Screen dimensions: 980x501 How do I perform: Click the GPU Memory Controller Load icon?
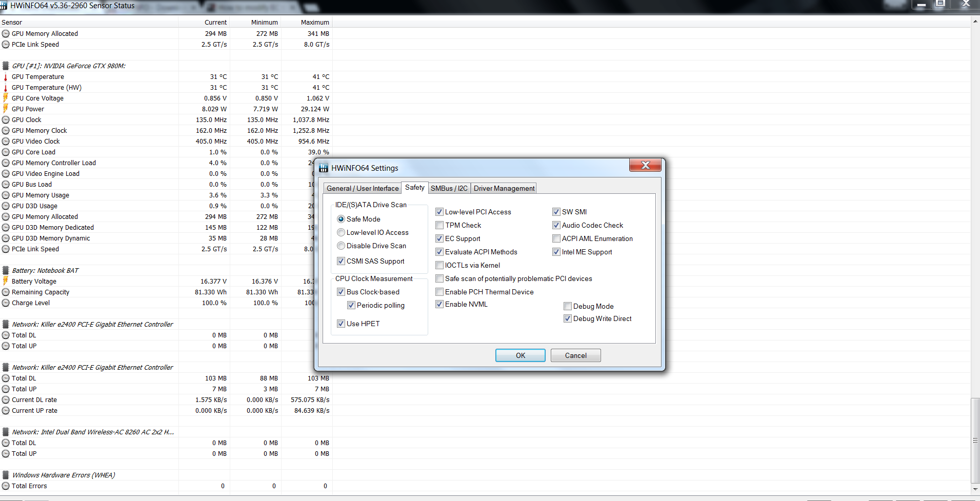[6, 163]
